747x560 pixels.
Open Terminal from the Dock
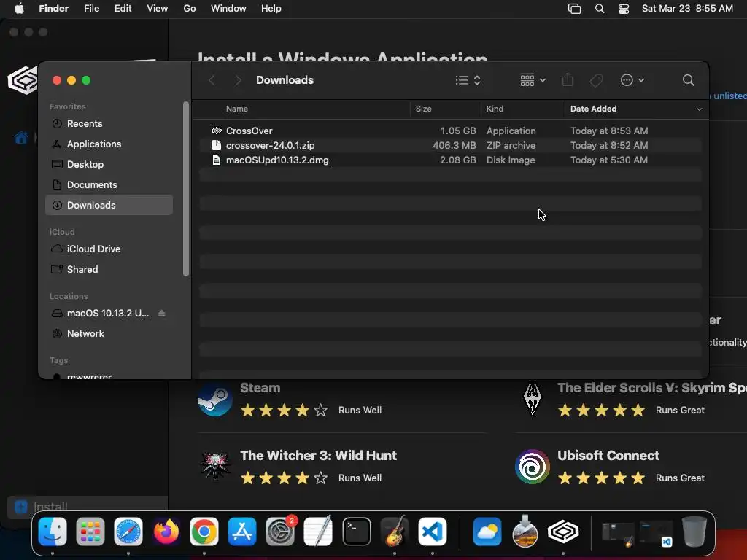point(356,532)
